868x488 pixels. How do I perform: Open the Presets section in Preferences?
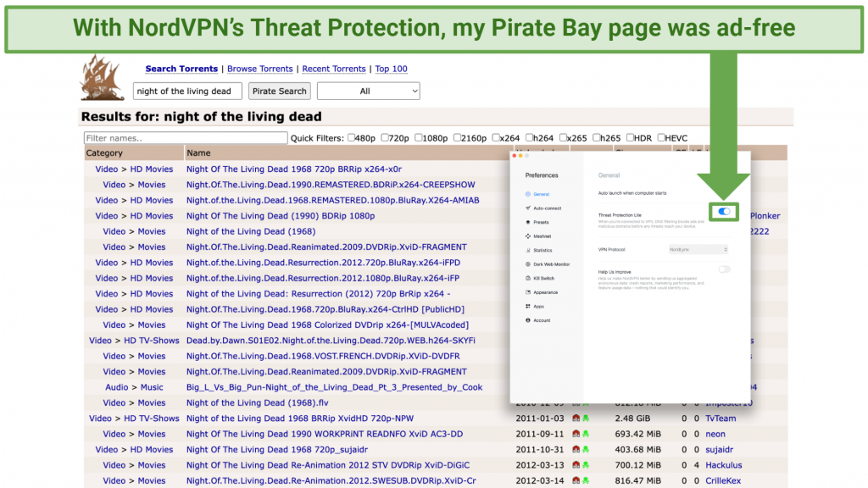pos(541,222)
